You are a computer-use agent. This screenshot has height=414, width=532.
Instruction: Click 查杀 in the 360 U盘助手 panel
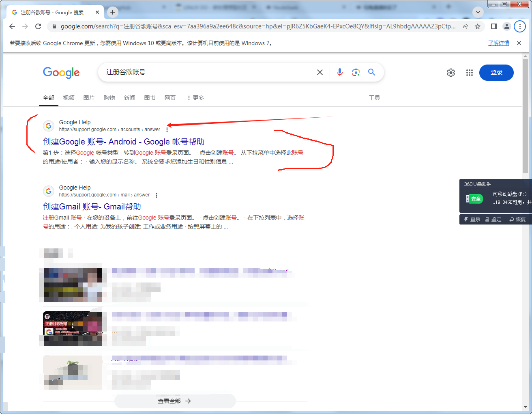475,219
